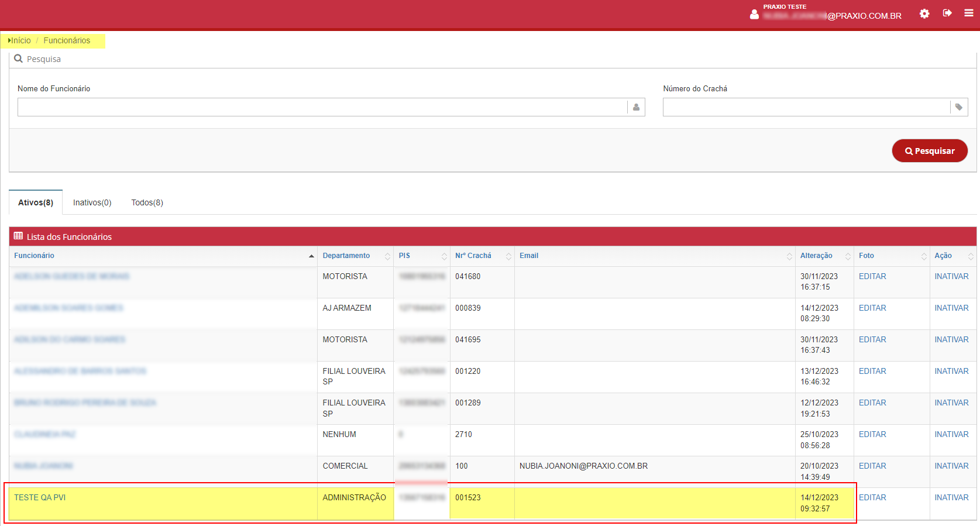The image size is (980, 526).
Task: Click Funcionários breadcrumb
Action: click(x=67, y=40)
